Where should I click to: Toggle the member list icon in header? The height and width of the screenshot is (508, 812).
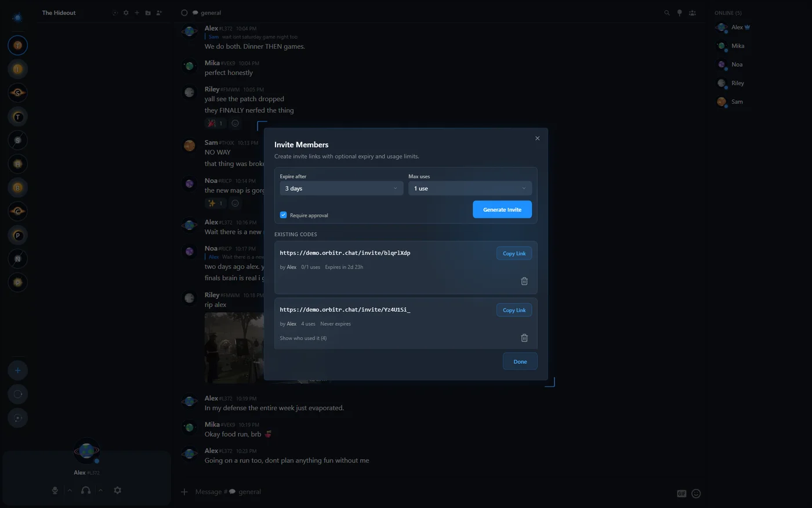pos(693,13)
